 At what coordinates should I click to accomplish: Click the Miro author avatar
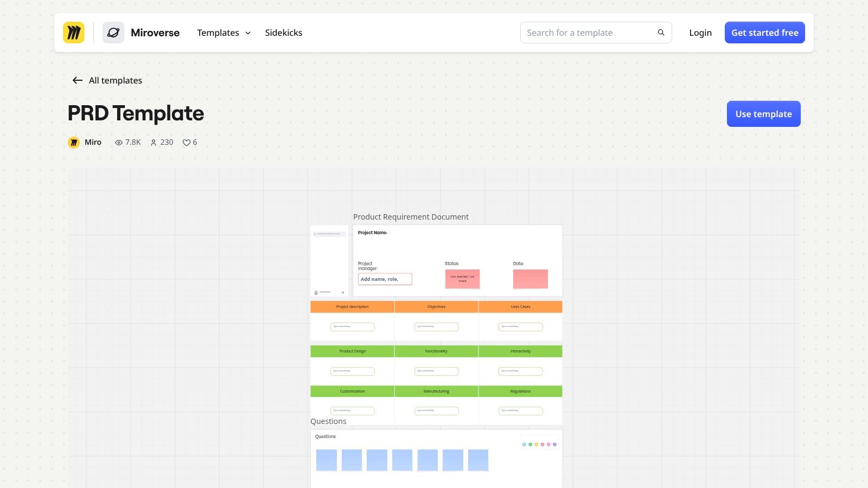74,142
